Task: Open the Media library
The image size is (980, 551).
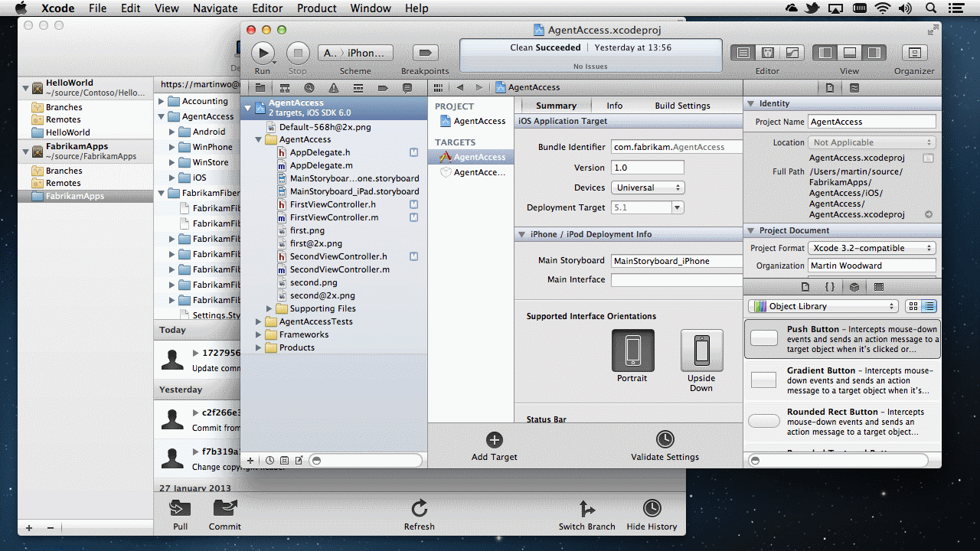Action: click(x=879, y=287)
